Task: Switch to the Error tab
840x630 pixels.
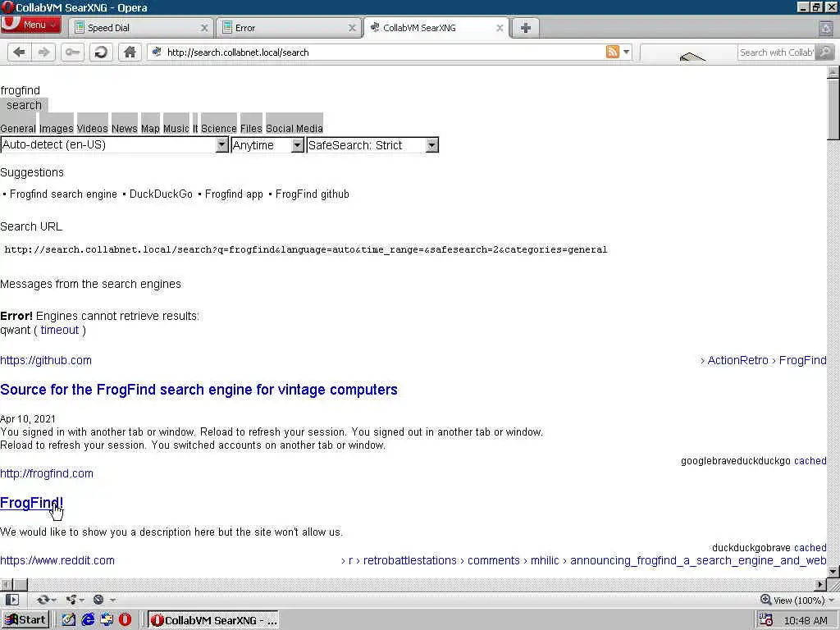Action: click(288, 28)
